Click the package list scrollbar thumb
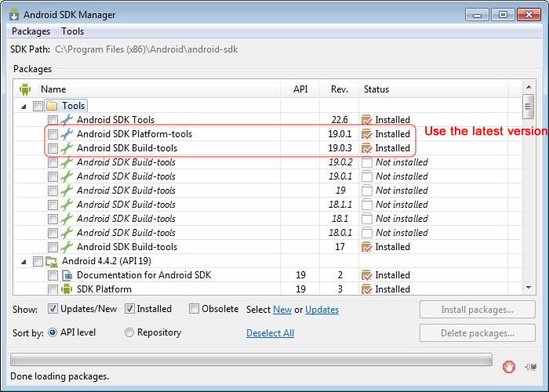The height and width of the screenshot is (392, 549). pyautogui.click(x=529, y=107)
